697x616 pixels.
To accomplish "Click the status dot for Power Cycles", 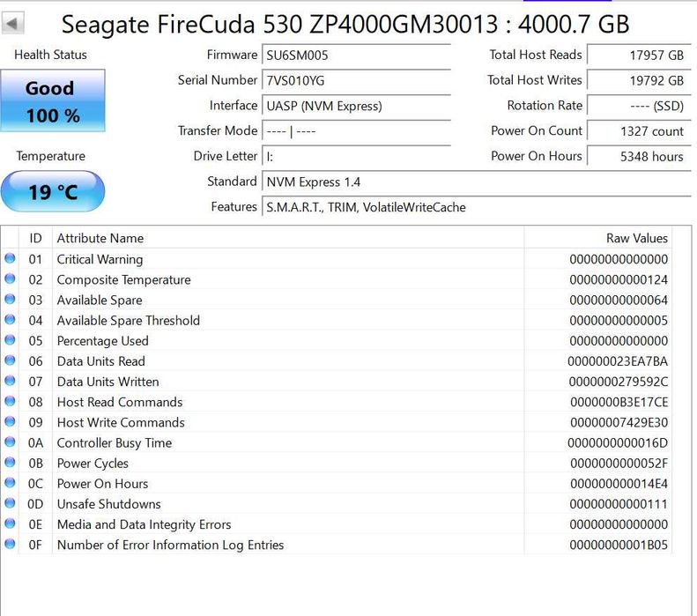I will tap(10, 463).
